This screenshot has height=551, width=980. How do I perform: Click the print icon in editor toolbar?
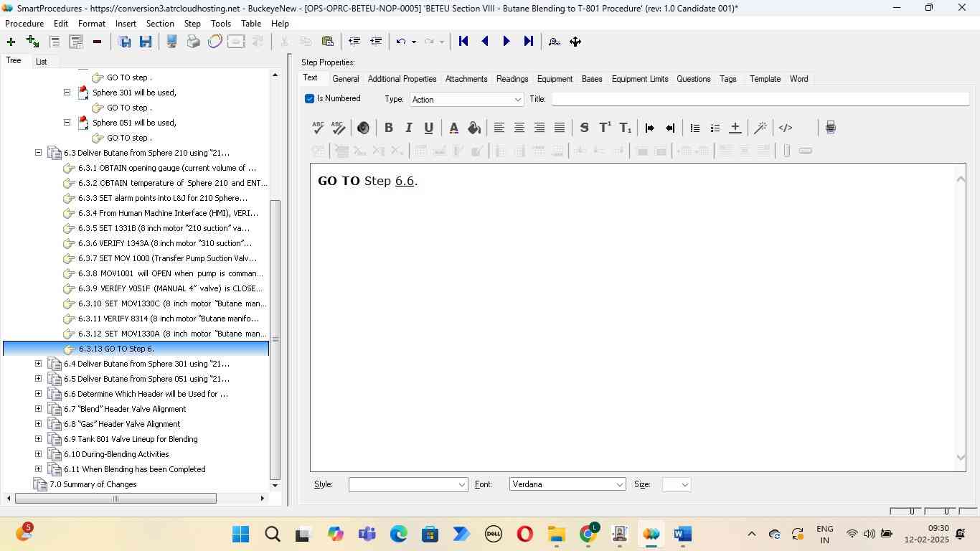click(x=830, y=128)
